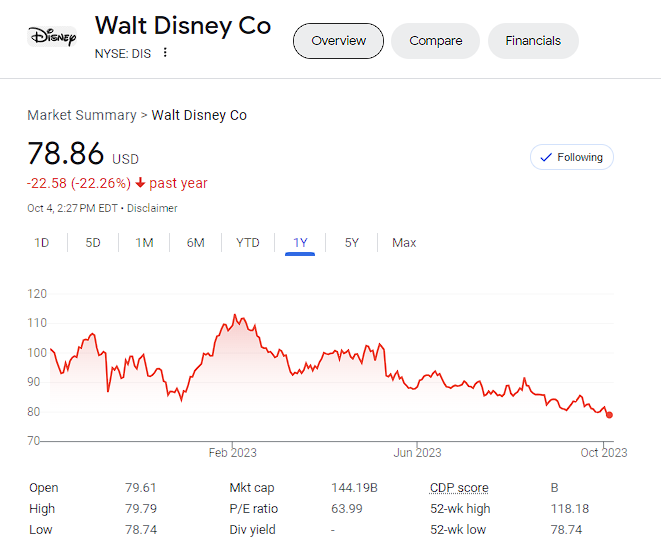The height and width of the screenshot is (549, 661).
Task: Switch to the Overview tab
Action: (x=338, y=41)
